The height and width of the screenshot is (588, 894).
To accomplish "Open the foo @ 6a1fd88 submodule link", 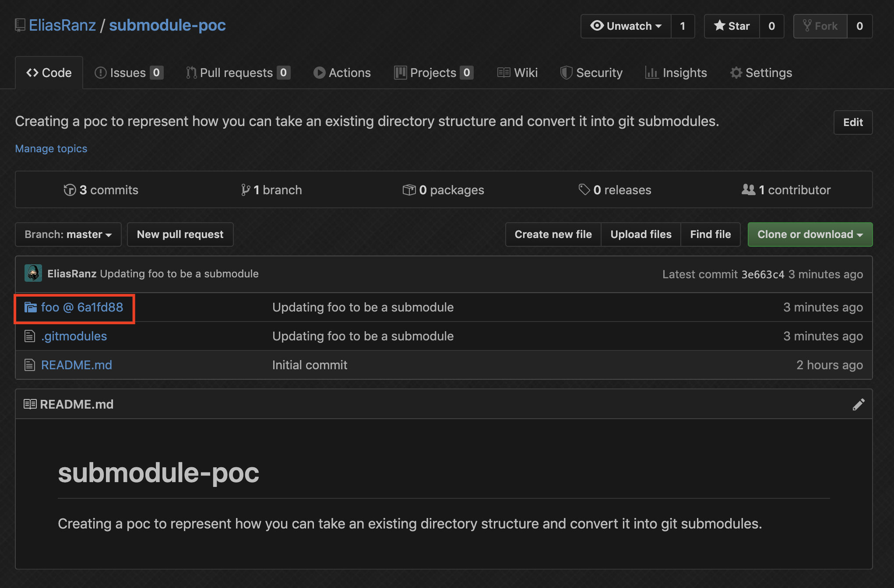I will tap(82, 307).
